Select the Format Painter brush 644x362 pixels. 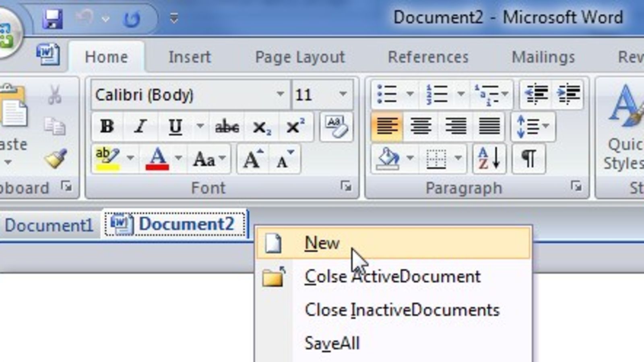click(56, 158)
